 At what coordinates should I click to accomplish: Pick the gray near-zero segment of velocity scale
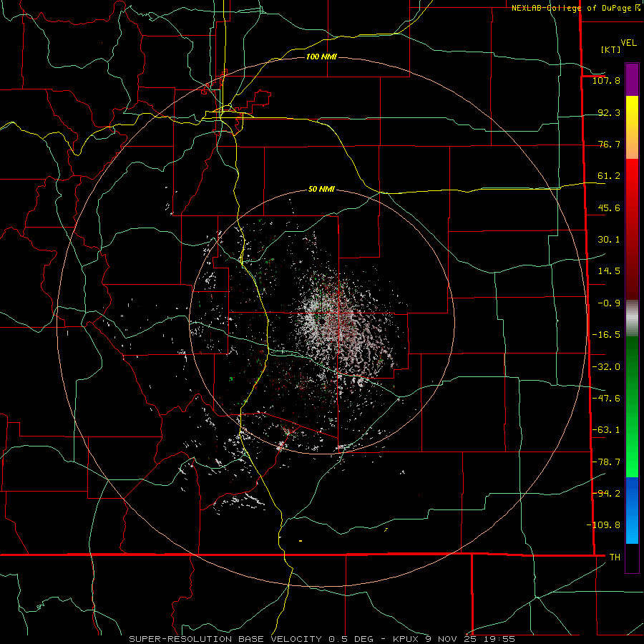point(632,318)
